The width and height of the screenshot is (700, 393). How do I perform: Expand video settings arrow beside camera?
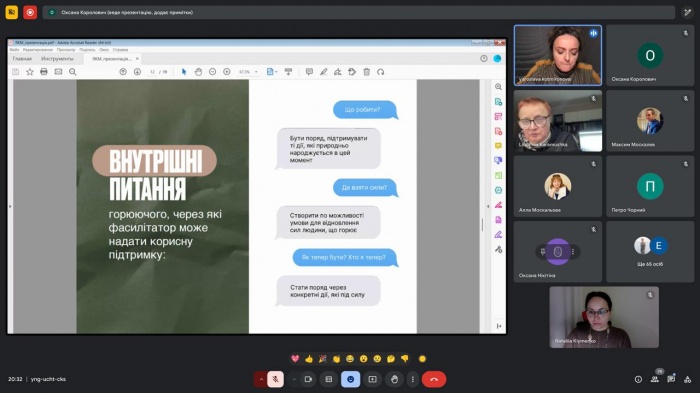(294, 379)
